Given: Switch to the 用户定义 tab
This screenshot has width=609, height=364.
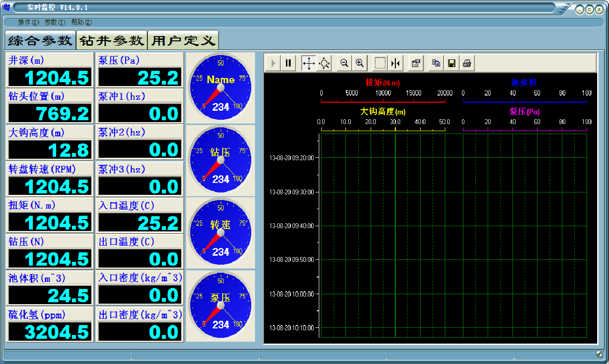Looking at the screenshot, I should [183, 40].
